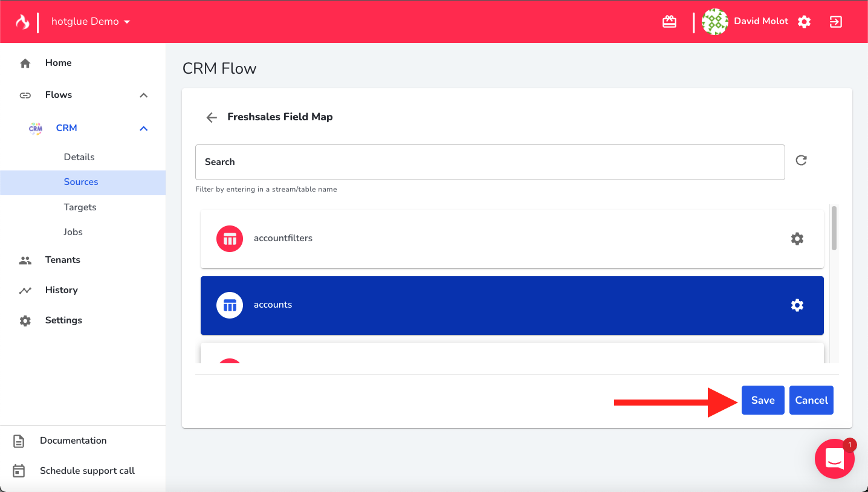Screen dimensions: 868x492
Task: Open the gift box icon in header
Action: [x=669, y=22]
